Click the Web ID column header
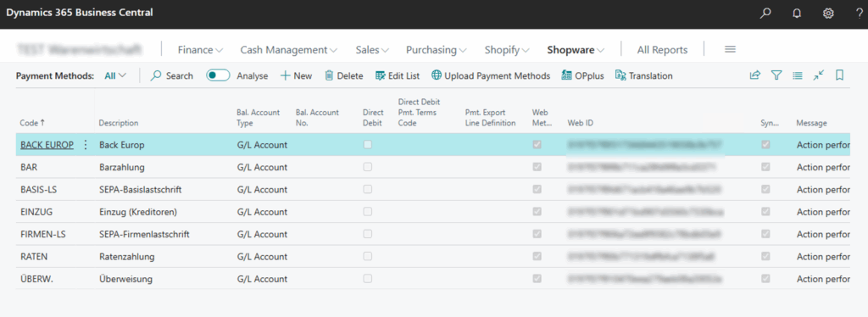This screenshot has width=868, height=317. (x=580, y=123)
